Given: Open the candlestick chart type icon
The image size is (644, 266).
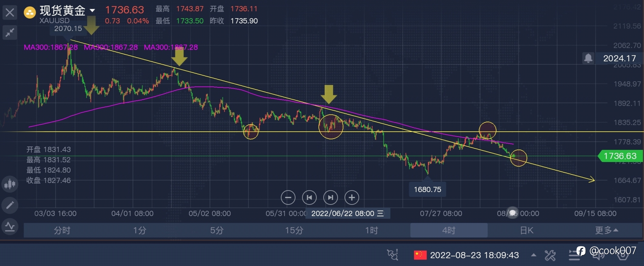Looking at the screenshot, I should click(x=10, y=184).
